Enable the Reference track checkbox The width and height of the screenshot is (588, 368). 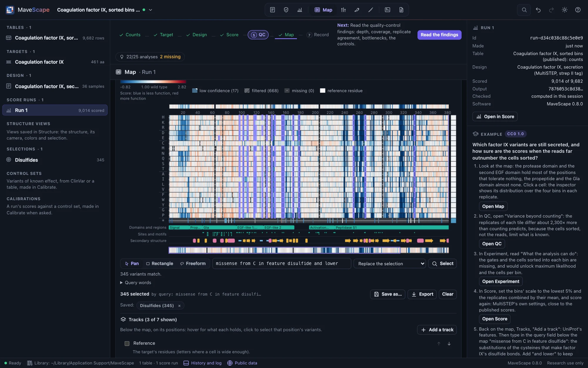(x=127, y=343)
